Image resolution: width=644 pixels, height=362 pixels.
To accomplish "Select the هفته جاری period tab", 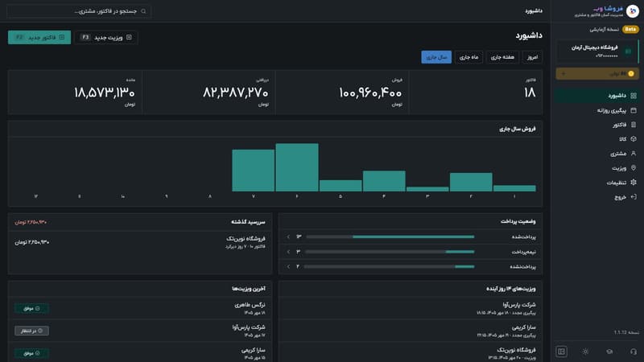I will click(502, 57).
